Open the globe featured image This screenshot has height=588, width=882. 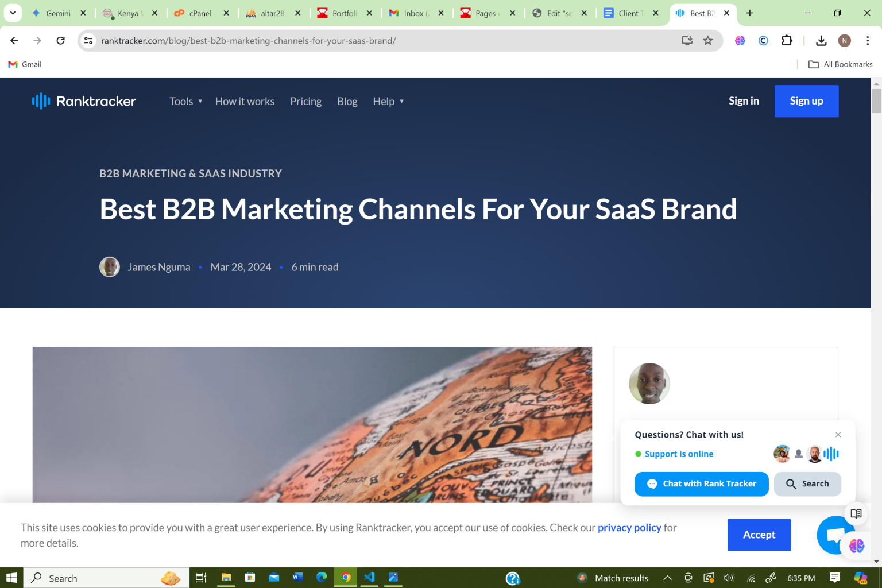click(x=312, y=425)
